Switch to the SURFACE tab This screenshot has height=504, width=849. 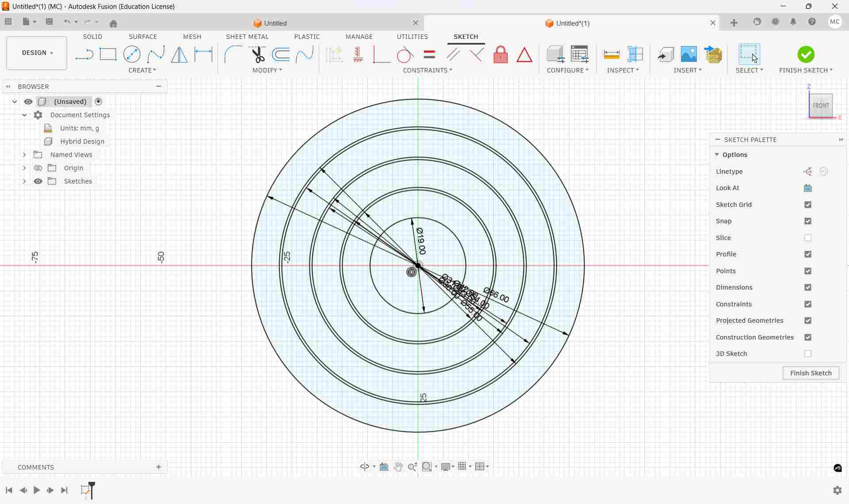click(x=142, y=37)
